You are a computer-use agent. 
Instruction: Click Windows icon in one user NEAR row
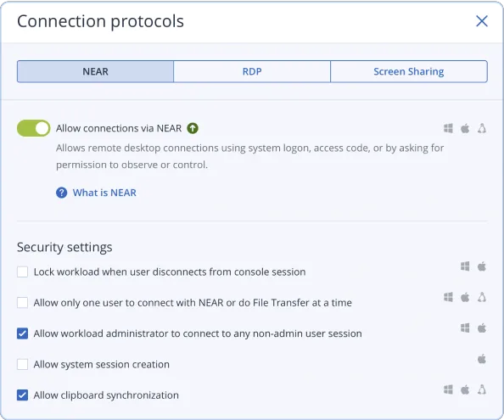(448, 297)
